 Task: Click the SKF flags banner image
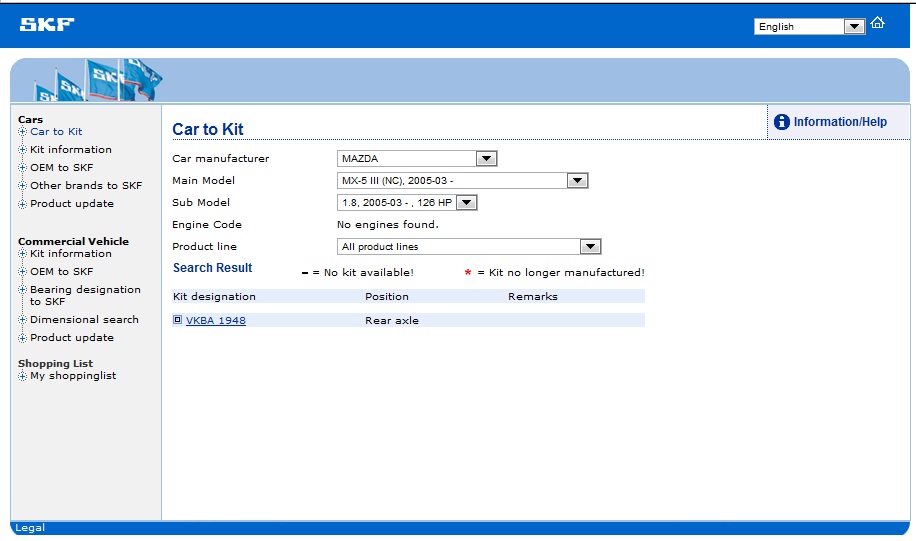tap(98, 80)
